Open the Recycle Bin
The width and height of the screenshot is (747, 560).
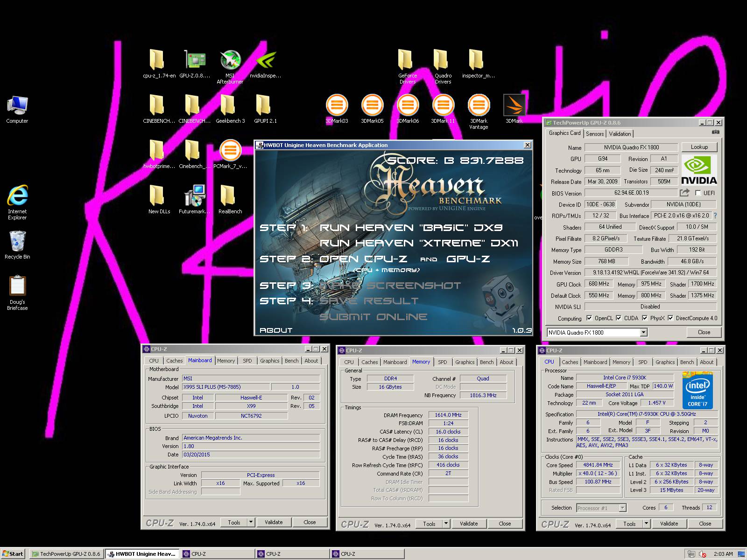[17, 241]
